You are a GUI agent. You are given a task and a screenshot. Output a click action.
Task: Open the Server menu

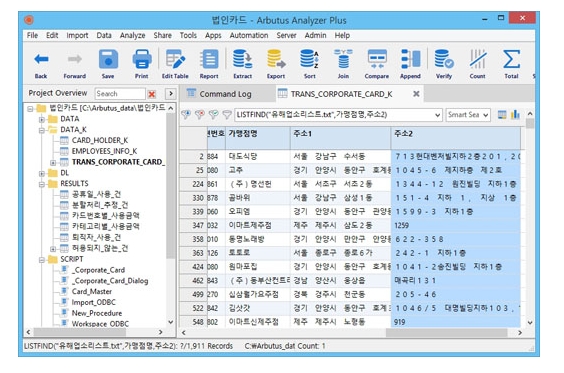click(286, 35)
